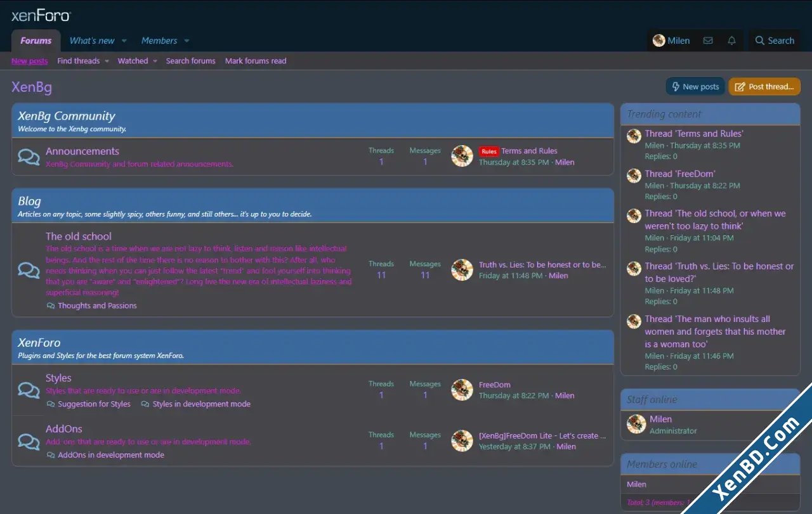Viewport: 812px width, 514px height.
Task: Open Thoughts and Passions sub-forum link
Action: click(97, 305)
